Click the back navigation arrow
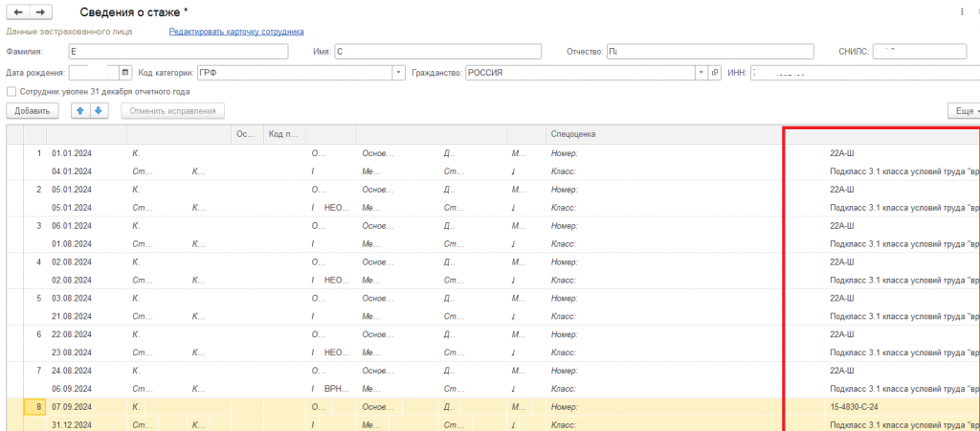This screenshot has height=431, width=980. [17, 11]
